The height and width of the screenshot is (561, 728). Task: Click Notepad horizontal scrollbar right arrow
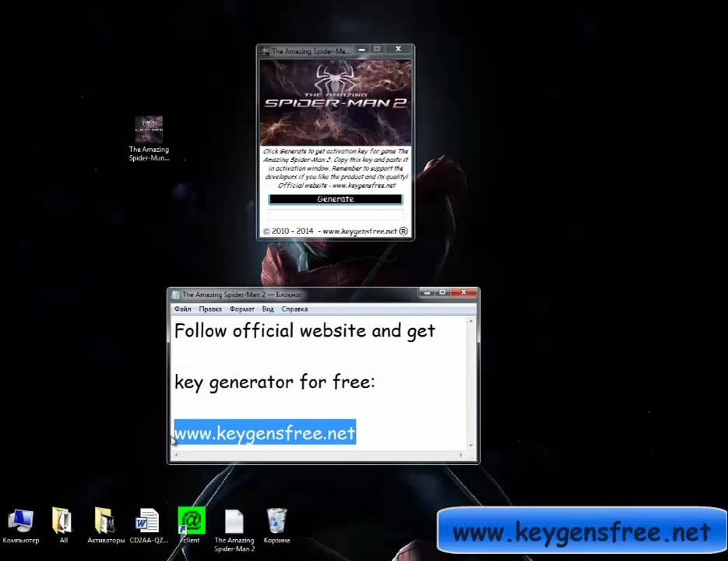click(x=461, y=455)
